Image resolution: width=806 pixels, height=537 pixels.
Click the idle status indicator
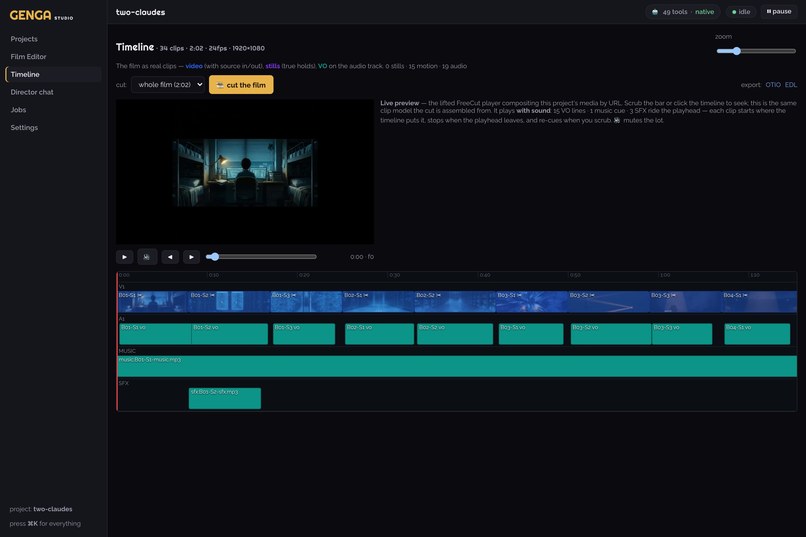[x=741, y=12]
